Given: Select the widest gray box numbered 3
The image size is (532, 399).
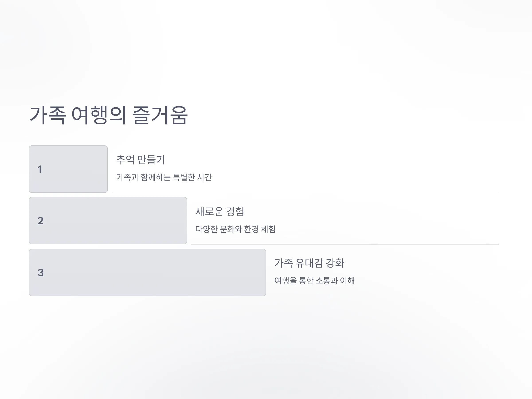Looking at the screenshot, I should coord(147,272).
